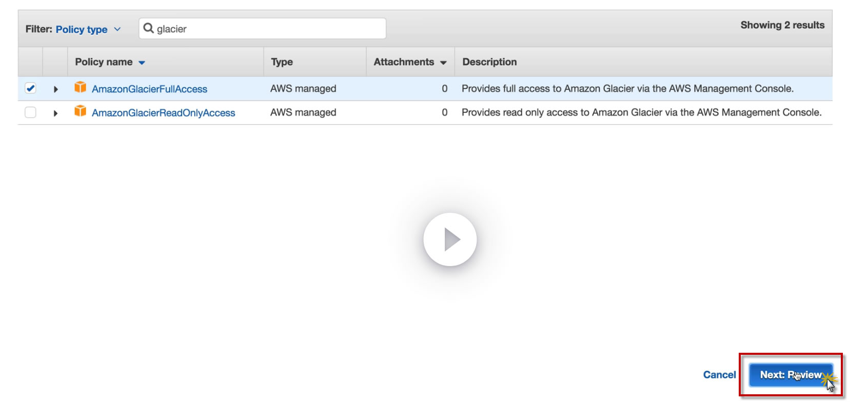Screen dimensions: 868x403
Task: Open the AmazonGlacierReadOnlyAccess policy link
Action: (163, 113)
